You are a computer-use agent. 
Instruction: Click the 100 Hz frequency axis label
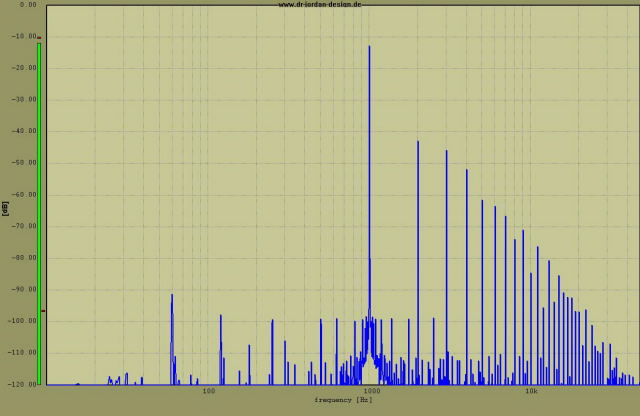coord(209,392)
